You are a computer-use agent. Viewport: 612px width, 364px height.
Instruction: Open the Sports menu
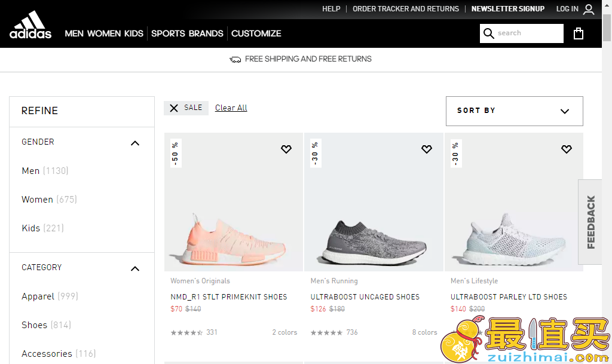pyautogui.click(x=168, y=33)
